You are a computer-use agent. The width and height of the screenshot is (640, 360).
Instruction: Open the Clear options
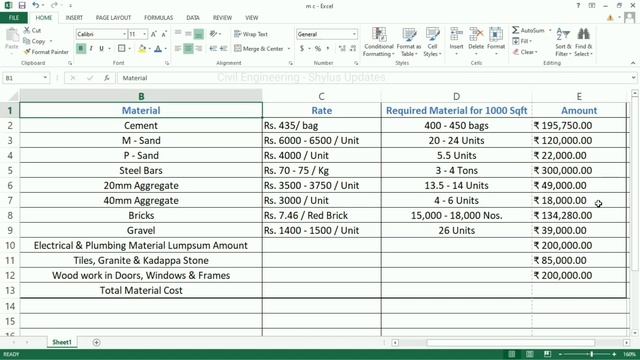[525, 52]
